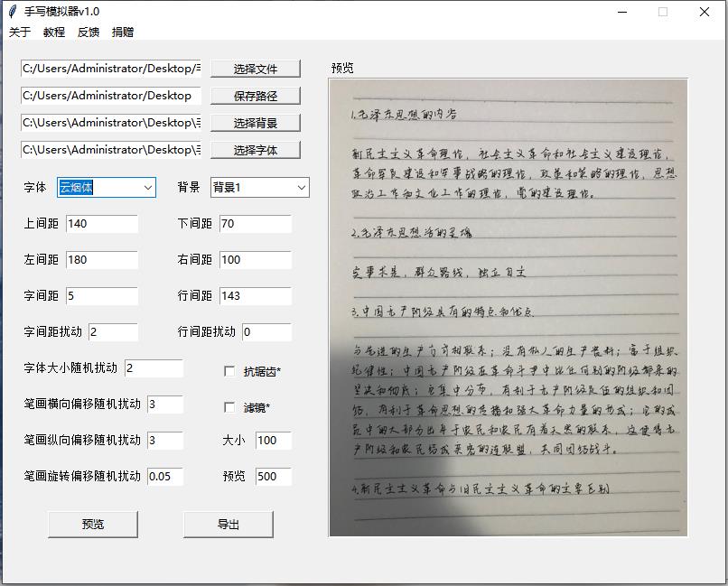The image size is (728, 586).
Task: Click the Python feather icon in title bar
Action: pos(11,11)
